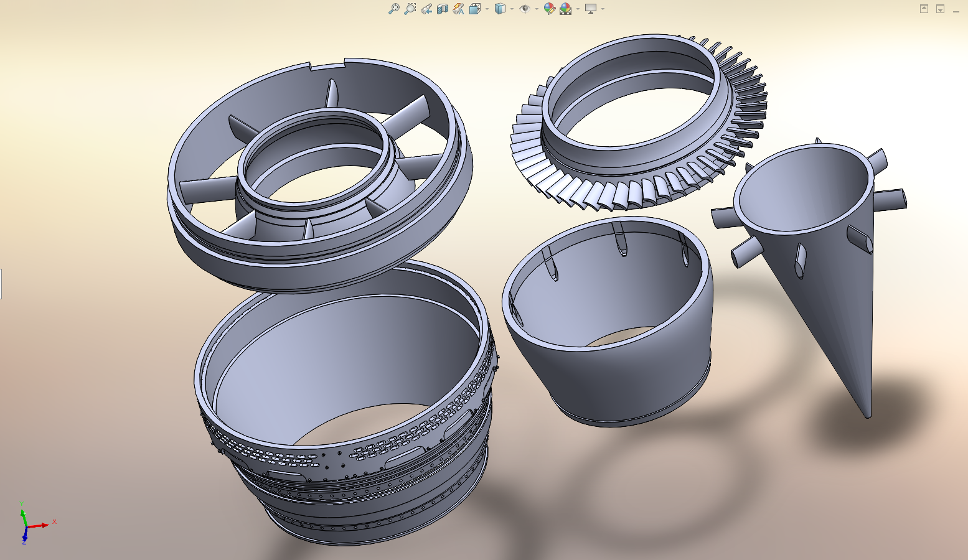Expand the Hide/Show Items dropdown arrow
The image size is (968, 560).
(537, 9)
